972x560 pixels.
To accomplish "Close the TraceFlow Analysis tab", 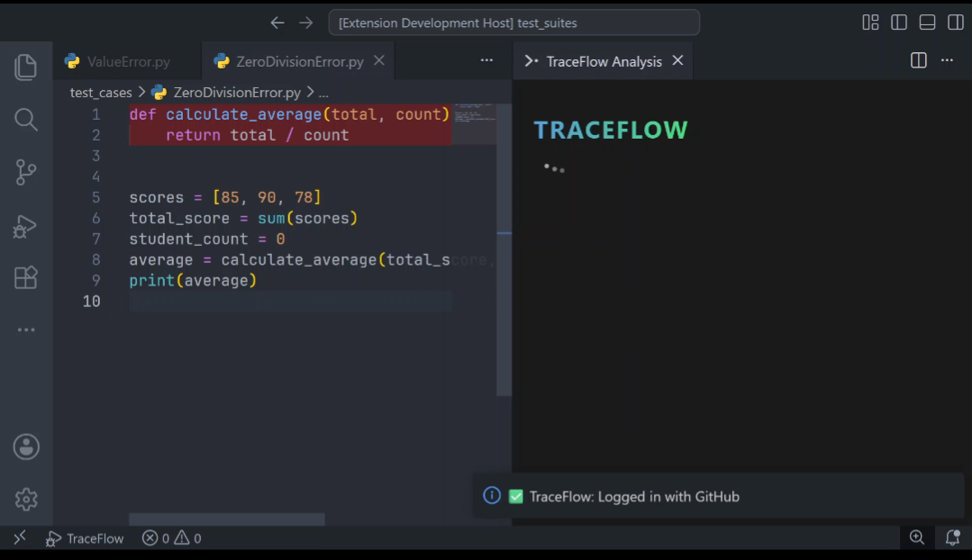I will [x=677, y=60].
